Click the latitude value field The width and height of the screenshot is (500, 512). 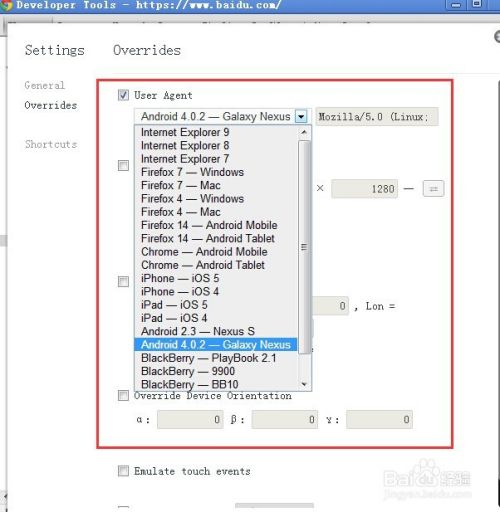coord(330,306)
